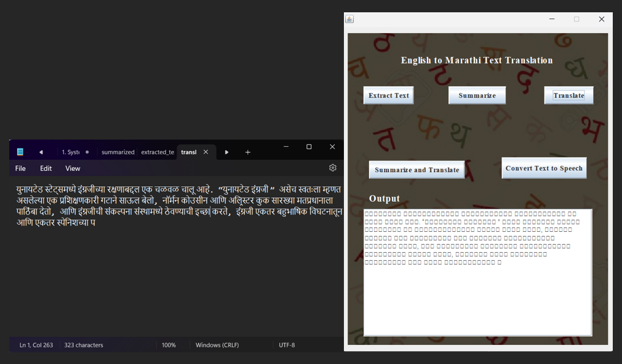
Task: Click Convert Text to Speech button
Action: pos(544,168)
